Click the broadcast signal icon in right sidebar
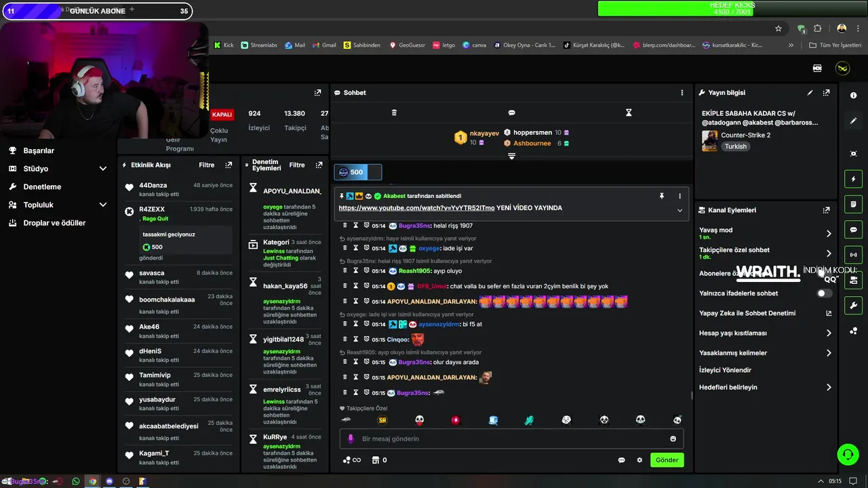The height and width of the screenshot is (488, 868). 854,255
